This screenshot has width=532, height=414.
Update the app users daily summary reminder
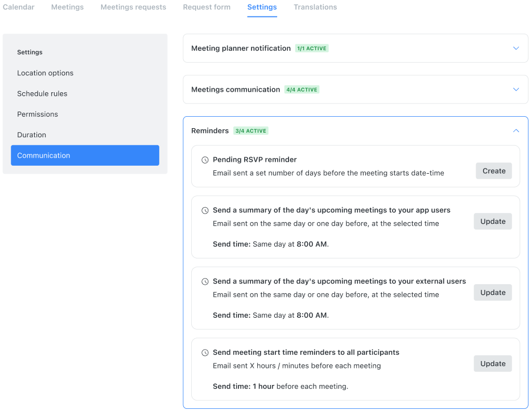click(493, 222)
